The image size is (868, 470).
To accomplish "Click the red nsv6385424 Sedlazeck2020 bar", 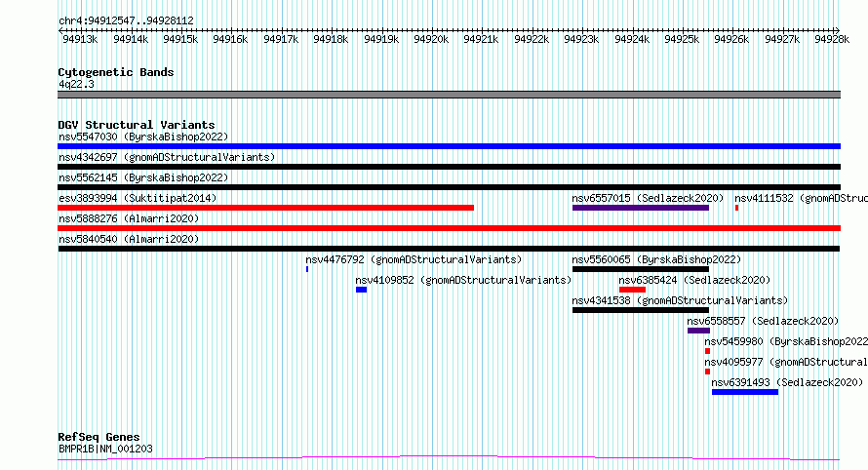I will point(633,290).
